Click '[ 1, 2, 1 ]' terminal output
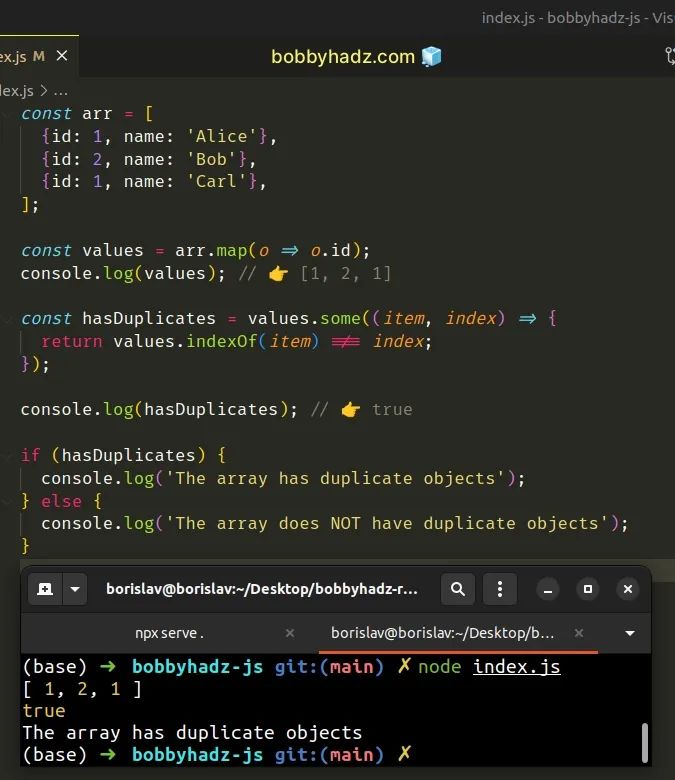 (82, 689)
